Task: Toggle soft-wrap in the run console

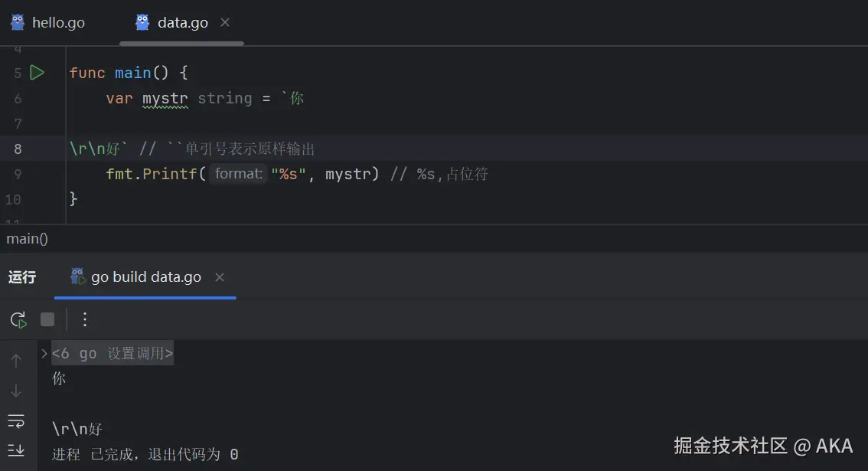Action: (16, 420)
